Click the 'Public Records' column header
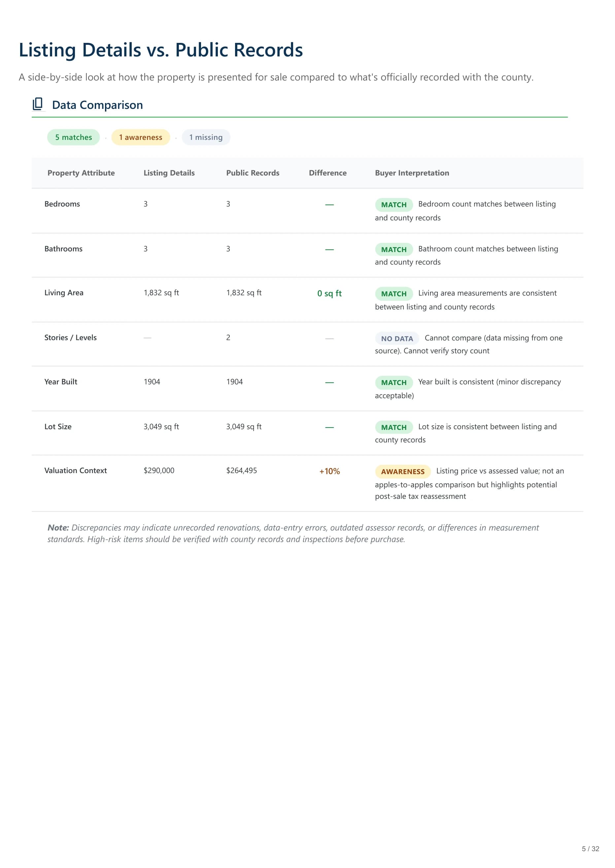Screen dimensions: 615x868 [253, 173]
